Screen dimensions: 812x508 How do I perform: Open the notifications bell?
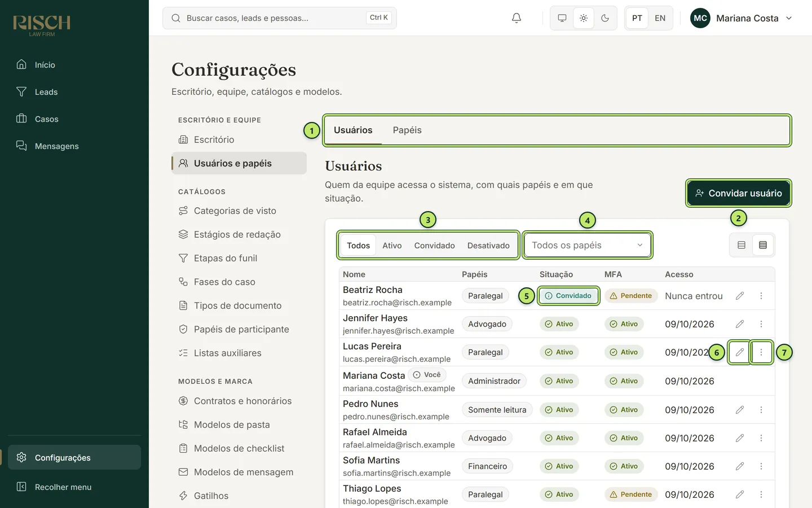(x=517, y=18)
